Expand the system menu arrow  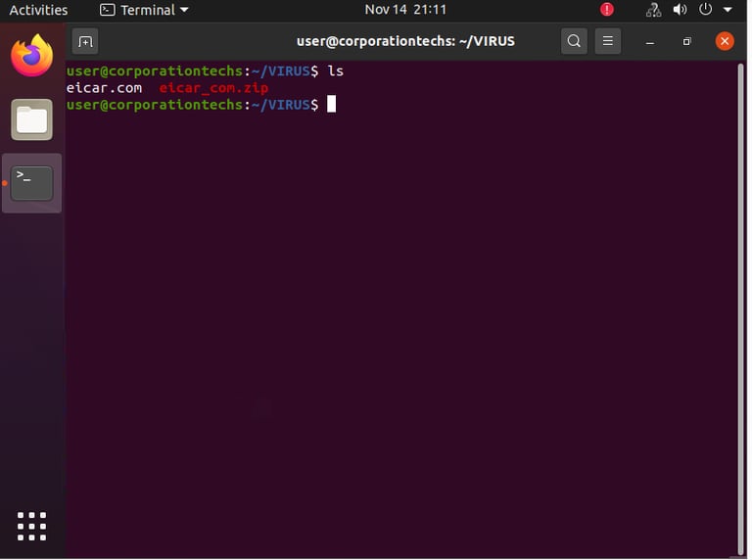pyautogui.click(x=728, y=10)
